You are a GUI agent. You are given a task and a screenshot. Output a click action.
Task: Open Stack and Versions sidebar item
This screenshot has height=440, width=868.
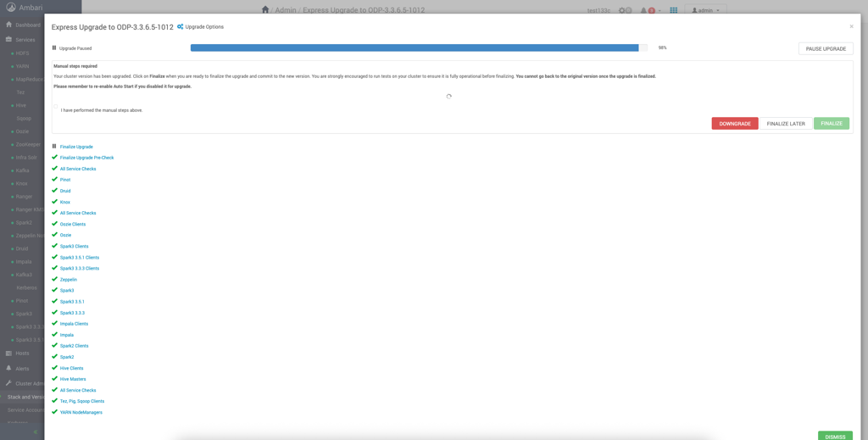click(25, 397)
